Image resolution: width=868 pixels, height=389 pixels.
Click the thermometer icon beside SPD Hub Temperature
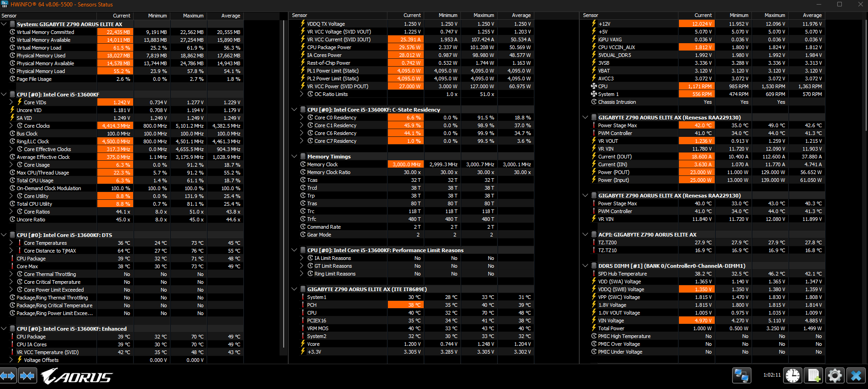pos(594,274)
